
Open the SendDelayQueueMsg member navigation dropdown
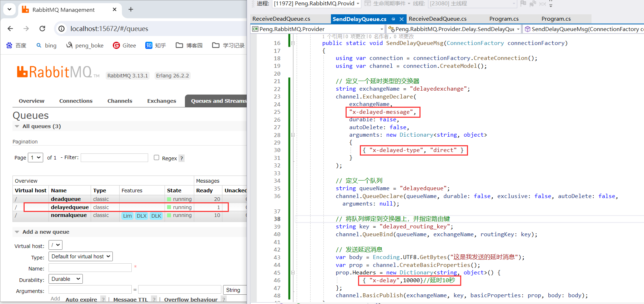pyautogui.click(x=584, y=29)
